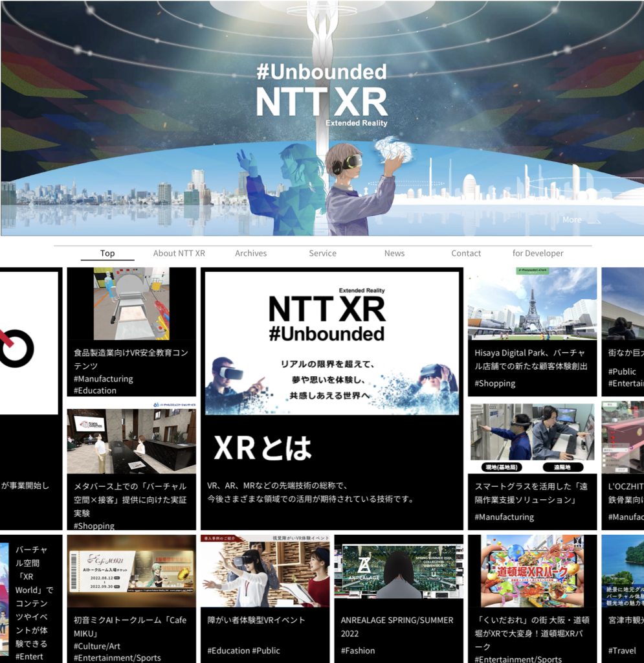Select the #Manufacturing #Education tag under 食品製造業
The width and height of the screenshot is (644, 663).
click(104, 385)
